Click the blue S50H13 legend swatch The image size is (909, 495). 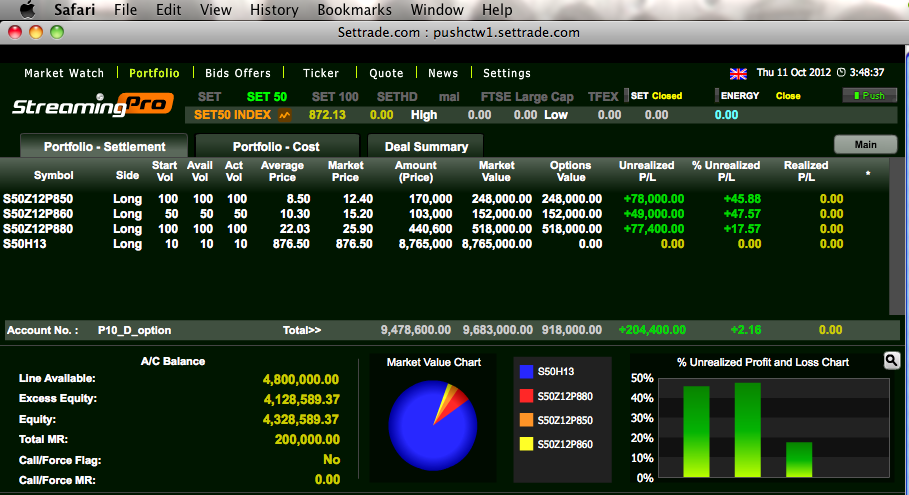(x=526, y=372)
